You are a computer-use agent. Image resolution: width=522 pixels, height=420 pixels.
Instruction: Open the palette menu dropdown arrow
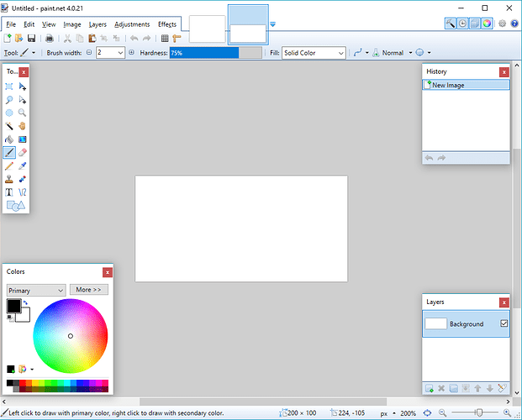point(32,369)
